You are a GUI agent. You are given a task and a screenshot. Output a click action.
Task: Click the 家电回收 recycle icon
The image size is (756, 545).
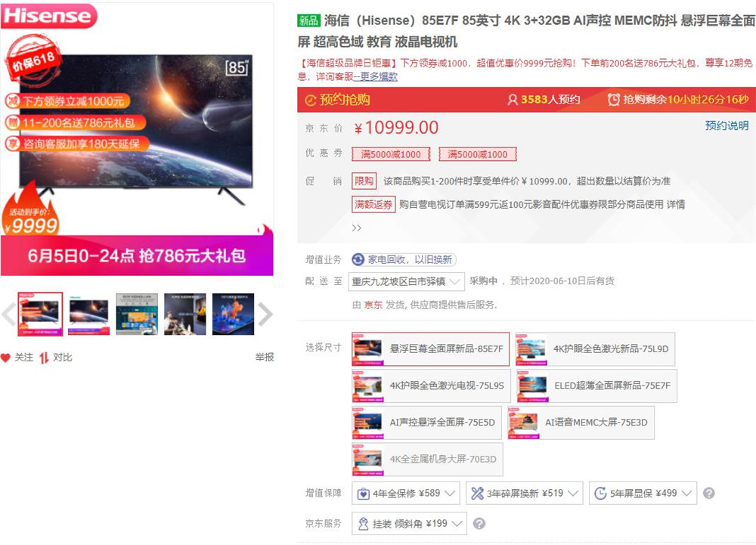click(x=358, y=260)
